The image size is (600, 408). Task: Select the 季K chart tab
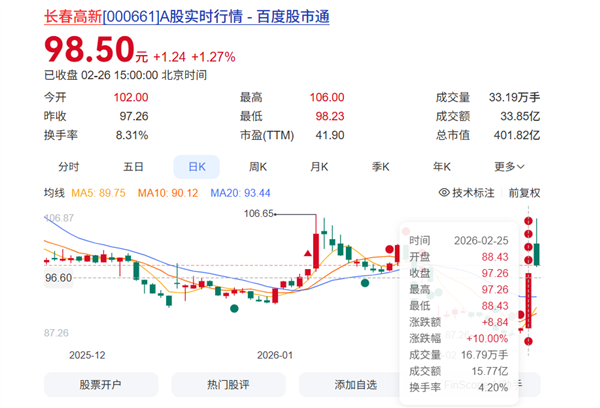point(380,167)
